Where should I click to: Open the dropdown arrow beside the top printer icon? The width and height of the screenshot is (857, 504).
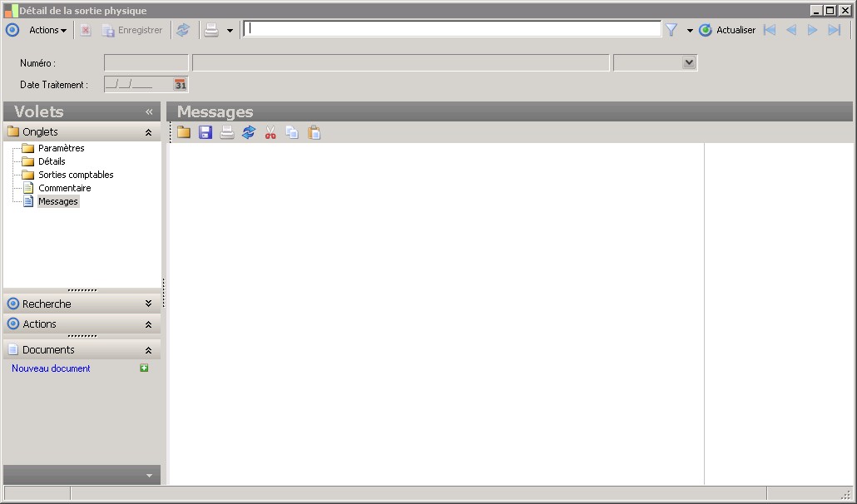[230, 31]
